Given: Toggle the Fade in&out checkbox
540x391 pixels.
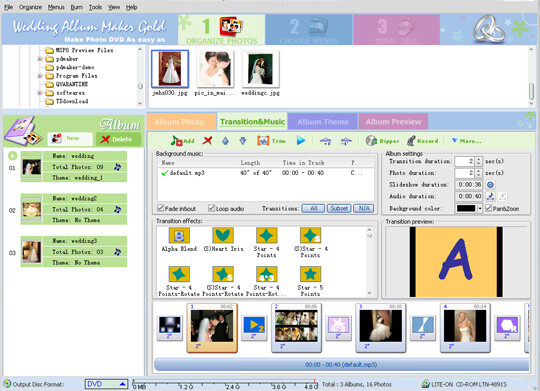Looking at the screenshot, I should click(160, 208).
